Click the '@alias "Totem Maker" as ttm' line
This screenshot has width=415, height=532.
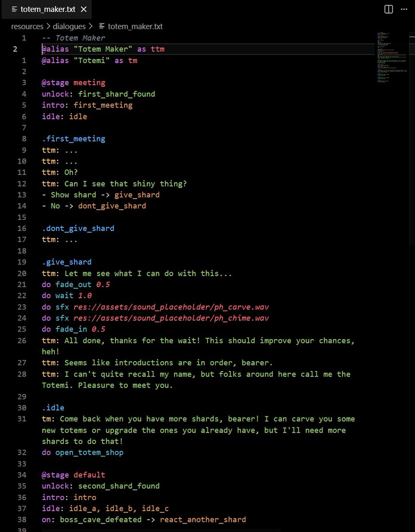point(103,49)
